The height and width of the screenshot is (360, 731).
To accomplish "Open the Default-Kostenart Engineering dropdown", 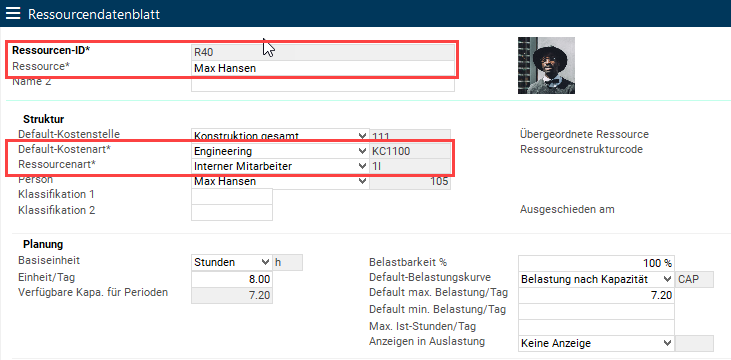I will tap(280, 151).
